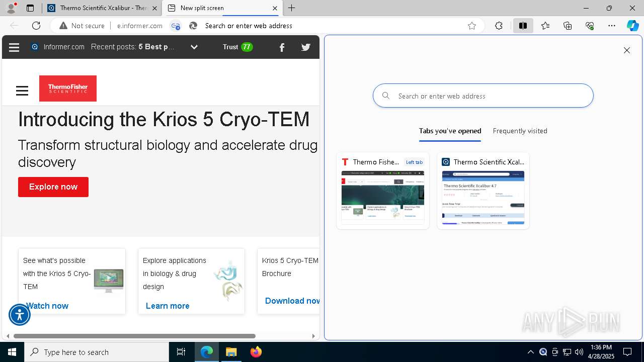This screenshot has height=362, width=644.
Task: Open the tab actions menu icon
Action: click(x=30, y=8)
